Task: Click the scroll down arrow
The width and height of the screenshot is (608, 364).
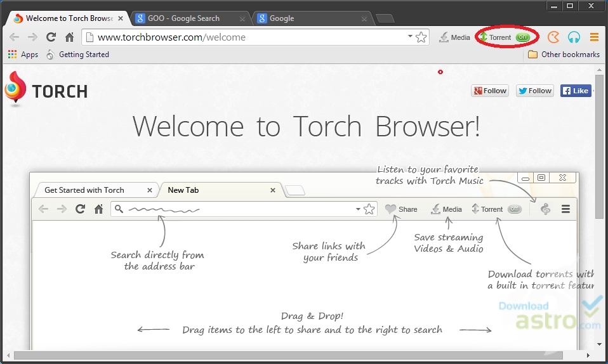Action: tap(600, 344)
